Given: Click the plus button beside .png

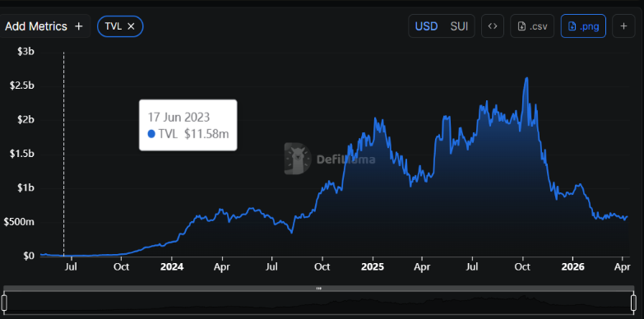Looking at the screenshot, I should click(x=623, y=26).
